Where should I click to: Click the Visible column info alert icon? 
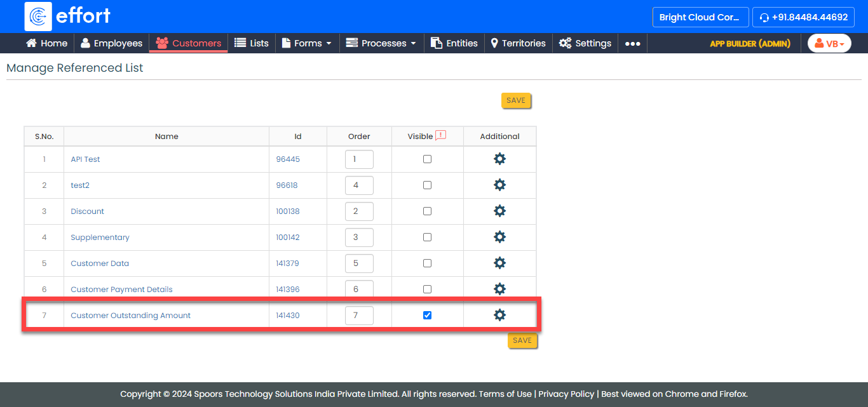tap(440, 135)
